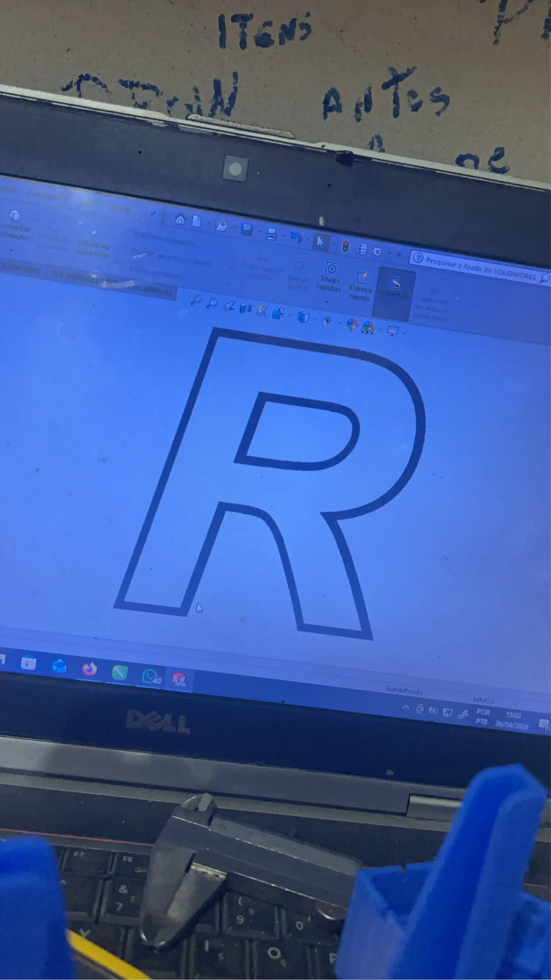This screenshot has height=980, width=551.
Task: Open Microsoft Store from the taskbar
Action: click(x=28, y=663)
